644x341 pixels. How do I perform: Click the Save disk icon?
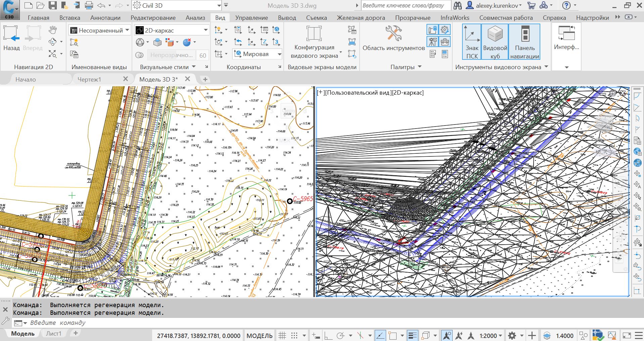(52, 5)
